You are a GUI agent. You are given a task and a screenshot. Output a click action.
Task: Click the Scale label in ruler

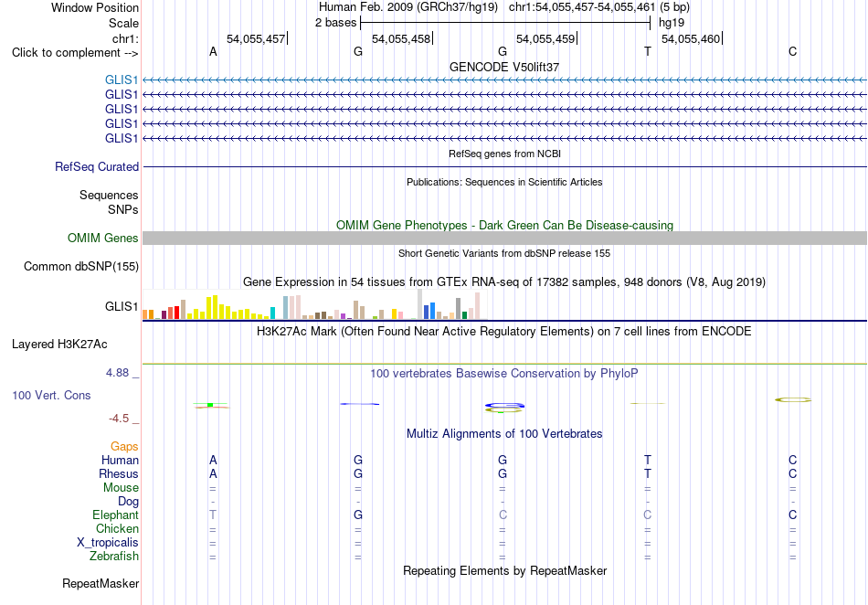[123, 23]
